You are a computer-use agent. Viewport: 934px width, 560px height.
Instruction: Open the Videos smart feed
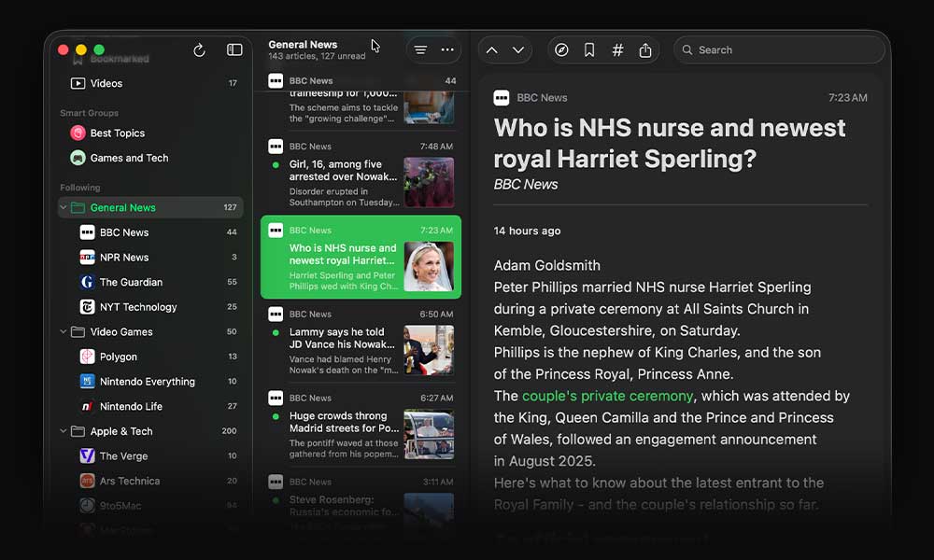pos(150,83)
